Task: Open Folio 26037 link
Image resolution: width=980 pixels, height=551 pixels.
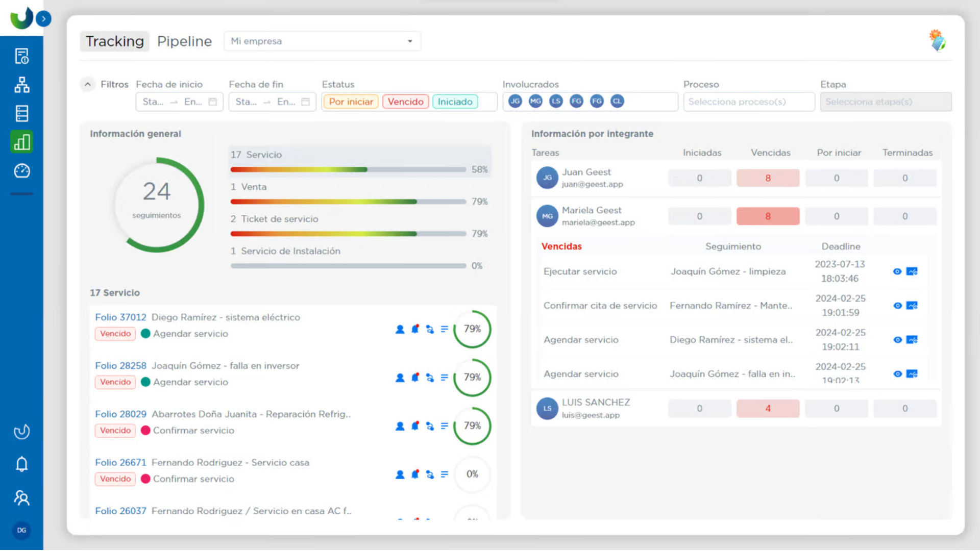Action: tap(120, 511)
